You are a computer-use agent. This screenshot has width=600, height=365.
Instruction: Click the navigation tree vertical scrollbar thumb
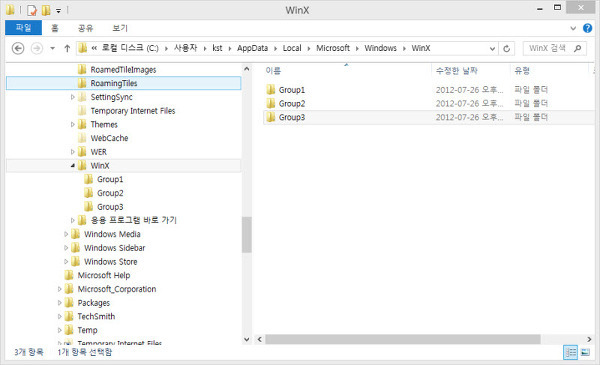pyautogui.click(x=246, y=235)
